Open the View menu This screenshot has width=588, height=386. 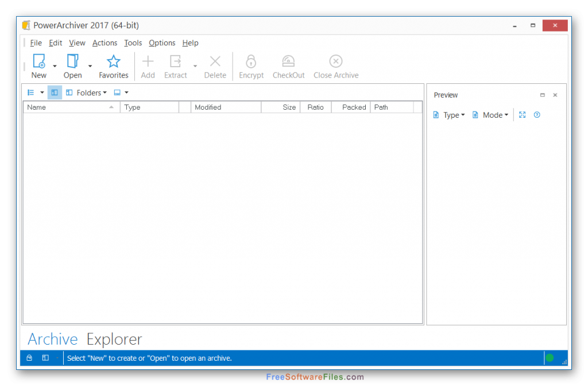(77, 43)
